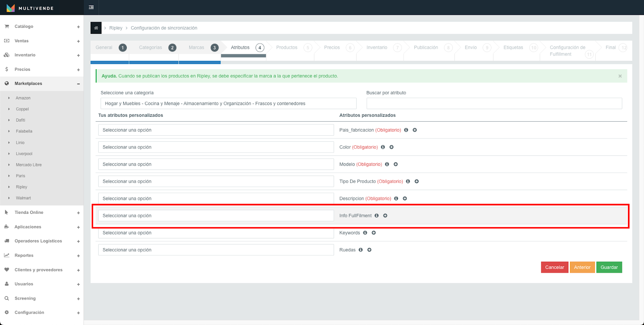Show info for Tipo De Producto
The height and width of the screenshot is (325, 644).
[x=408, y=181]
